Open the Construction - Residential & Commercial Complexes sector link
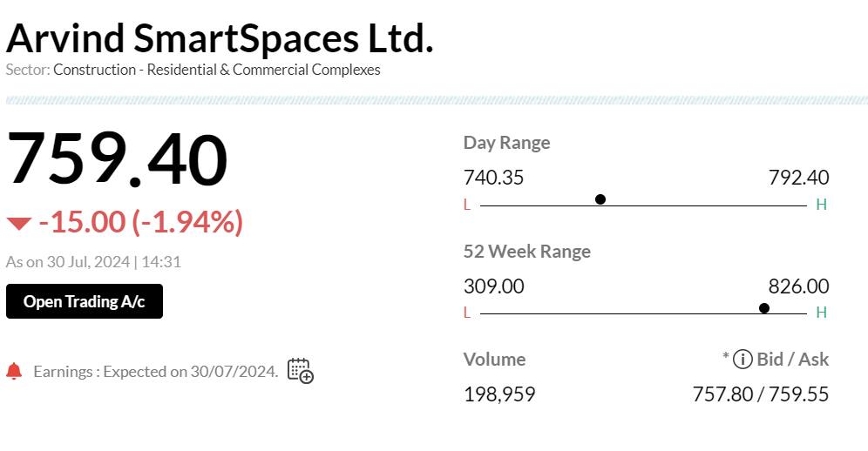Viewport: 868px width, 451px height. pyautogui.click(x=217, y=70)
